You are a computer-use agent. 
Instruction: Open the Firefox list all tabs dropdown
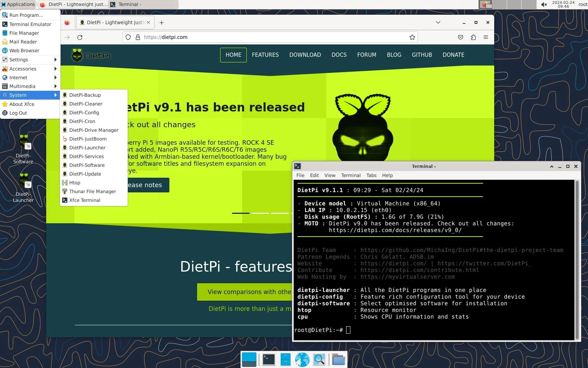click(438, 22)
